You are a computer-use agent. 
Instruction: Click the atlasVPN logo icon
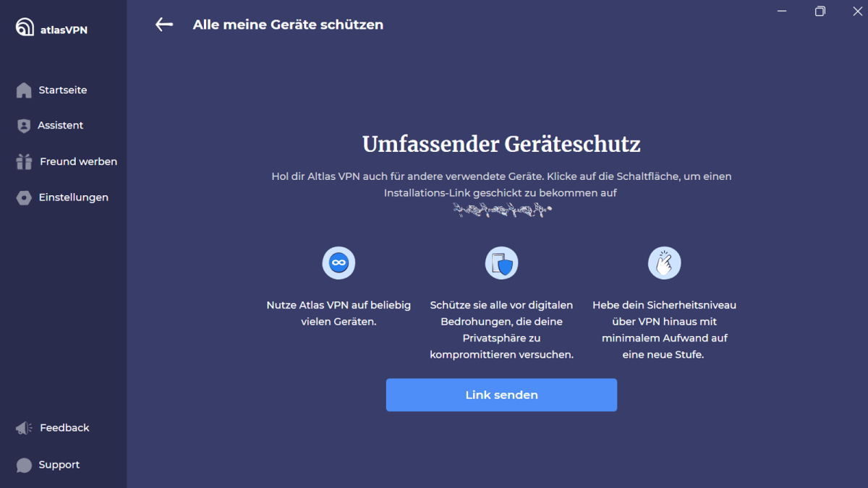pos(25,27)
